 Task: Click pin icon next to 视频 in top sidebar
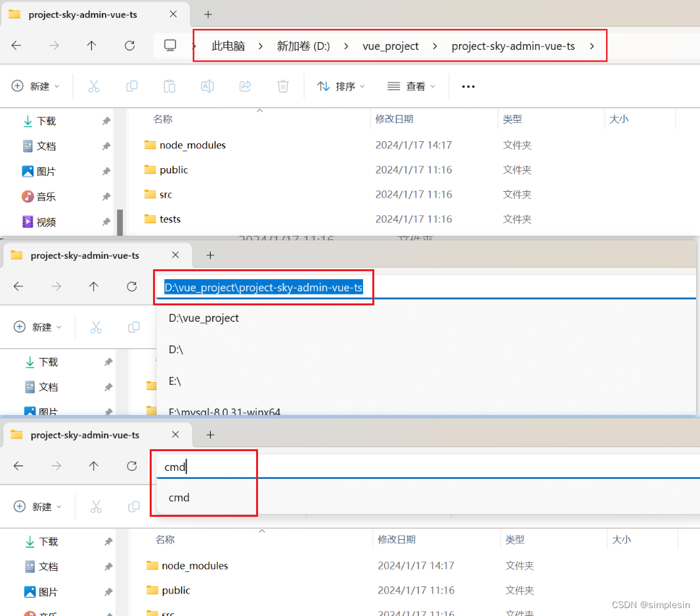tap(106, 222)
